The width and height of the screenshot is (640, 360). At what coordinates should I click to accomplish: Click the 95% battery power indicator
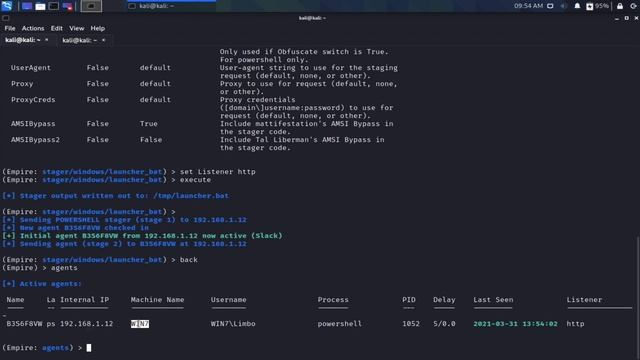[597, 6]
